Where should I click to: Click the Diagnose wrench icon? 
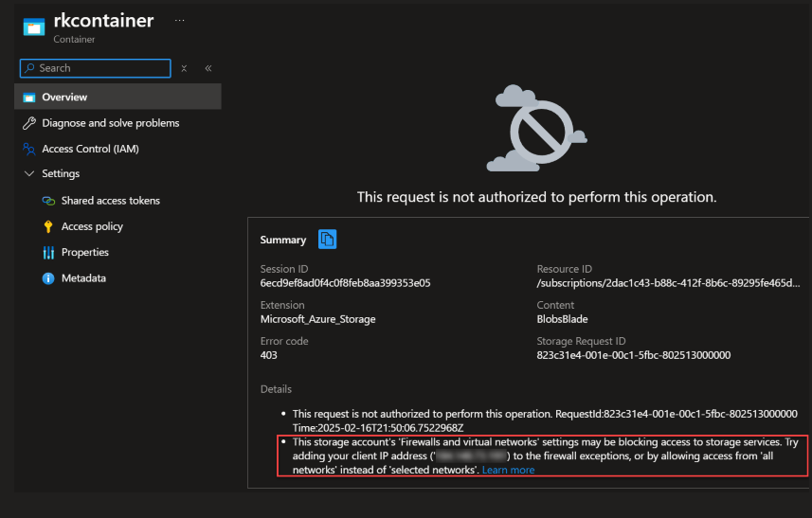(x=28, y=123)
